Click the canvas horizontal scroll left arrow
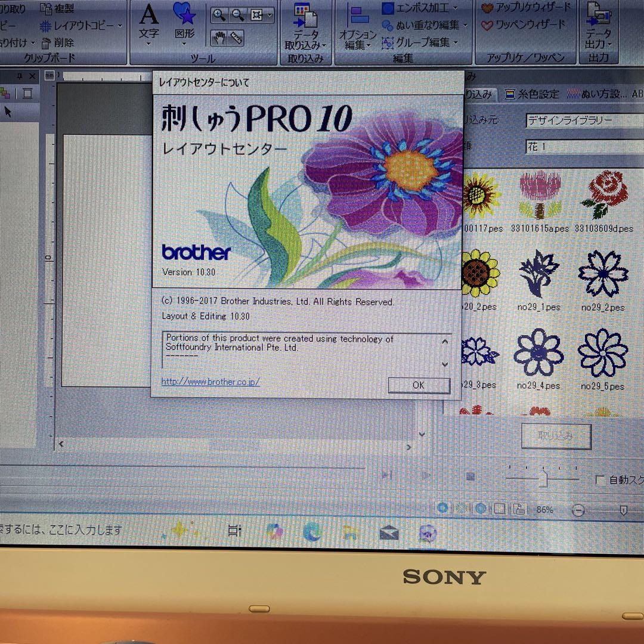The height and width of the screenshot is (644, 644). 61,444
